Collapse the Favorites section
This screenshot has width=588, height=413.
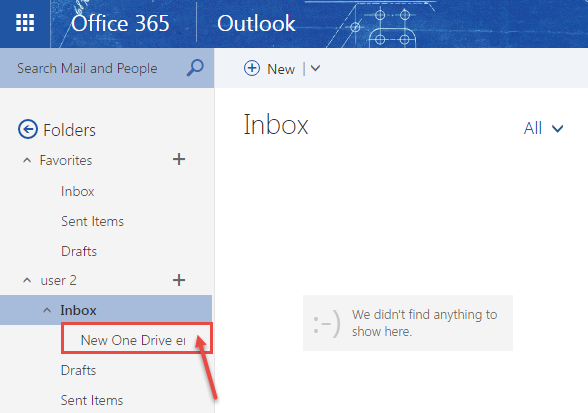[27, 161]
